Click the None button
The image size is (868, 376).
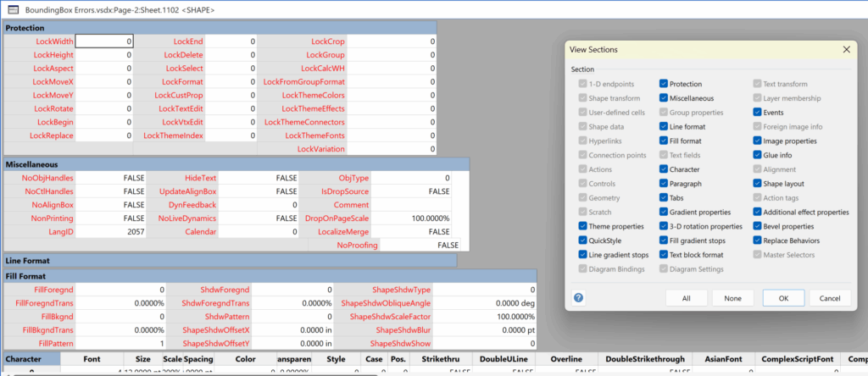(x=732, y=298)
